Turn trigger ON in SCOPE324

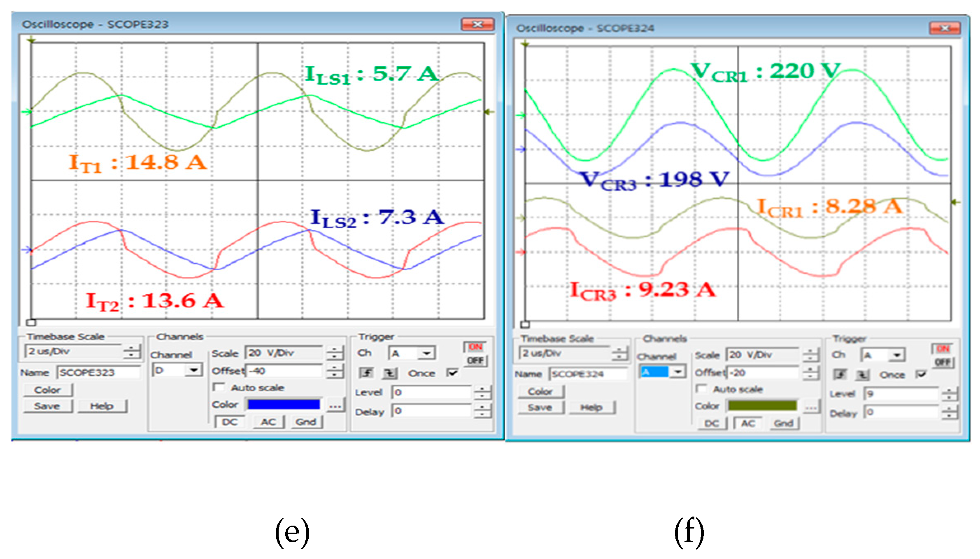943,348
